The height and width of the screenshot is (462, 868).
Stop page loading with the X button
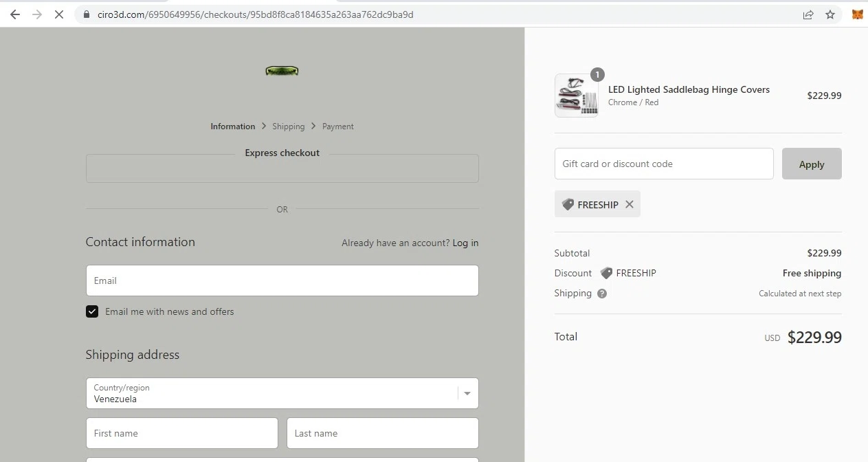click(x=59, y=14)
